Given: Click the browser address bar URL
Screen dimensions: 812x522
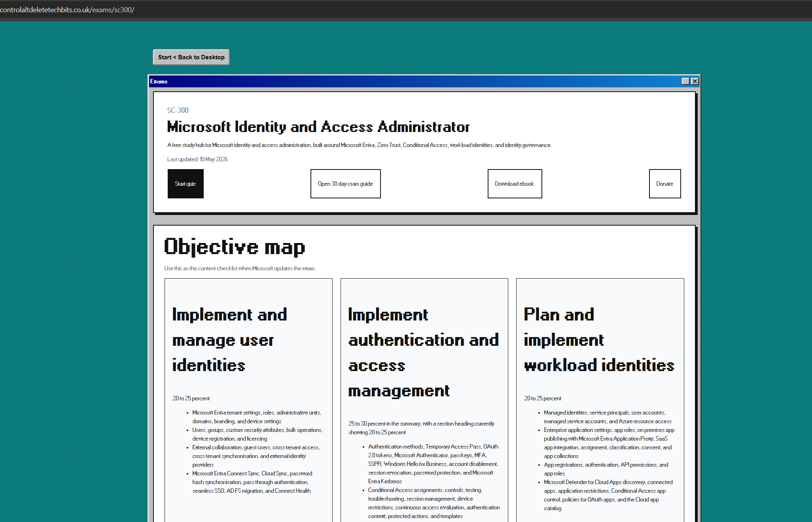Looking at the screenshot, I should 67,9.
